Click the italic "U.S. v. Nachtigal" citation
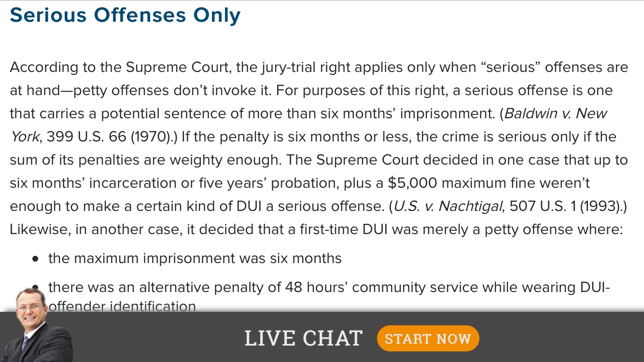The image size is (644, 362). (x=448, y=206)
